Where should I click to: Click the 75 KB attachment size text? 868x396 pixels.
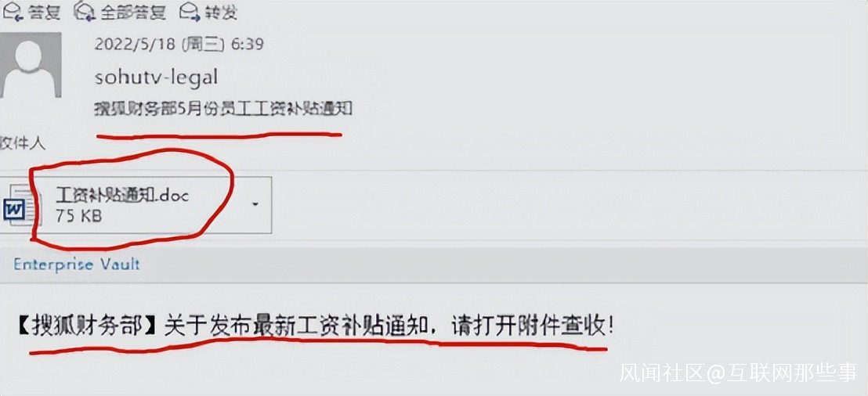(78, 216)
